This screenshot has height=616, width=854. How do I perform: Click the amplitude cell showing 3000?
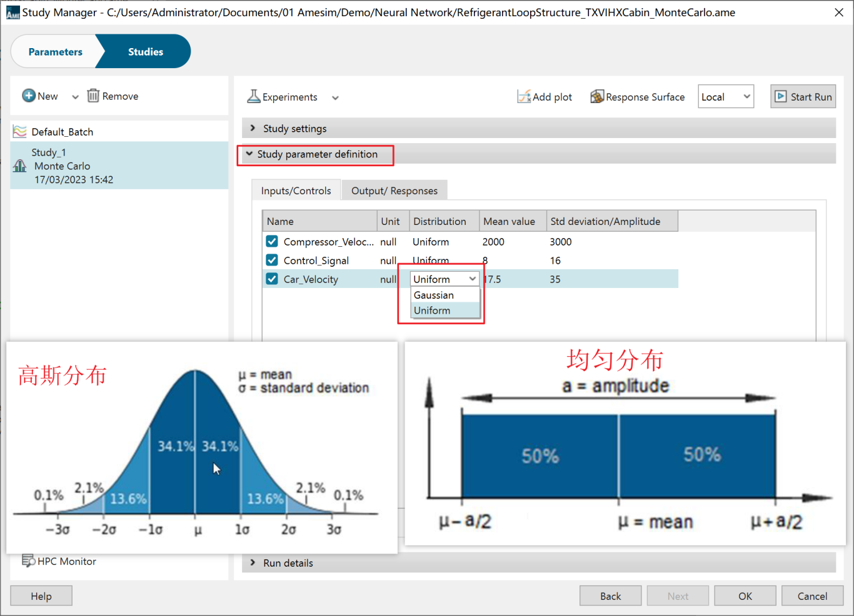pyautogui.click(x=612, y=242)
